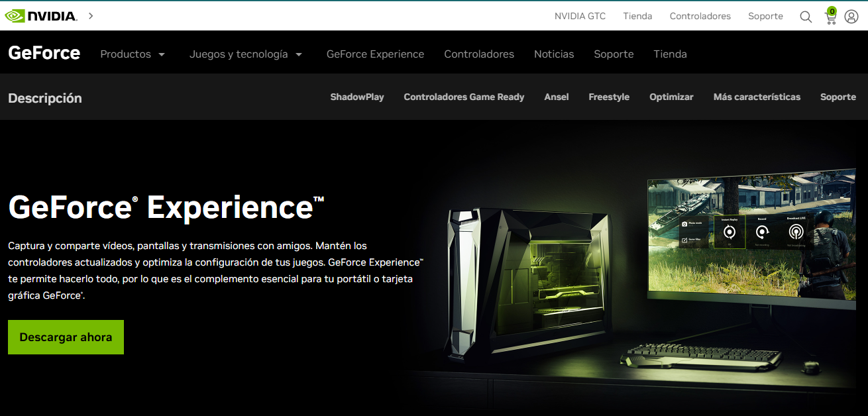Click the Broadcast LIVE icon on monitor
The height and width of the screenshot is (416, 868).
coord(796,231)
